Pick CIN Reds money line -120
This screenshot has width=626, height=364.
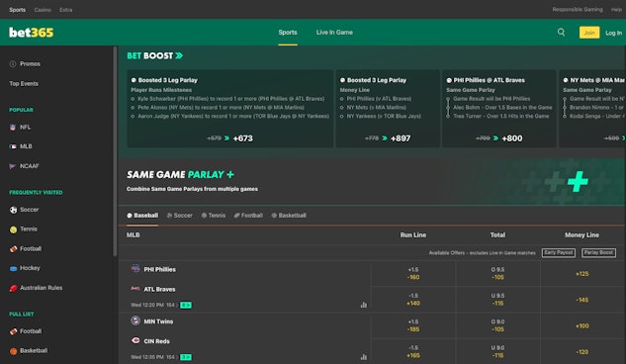[x=582, y=351]
